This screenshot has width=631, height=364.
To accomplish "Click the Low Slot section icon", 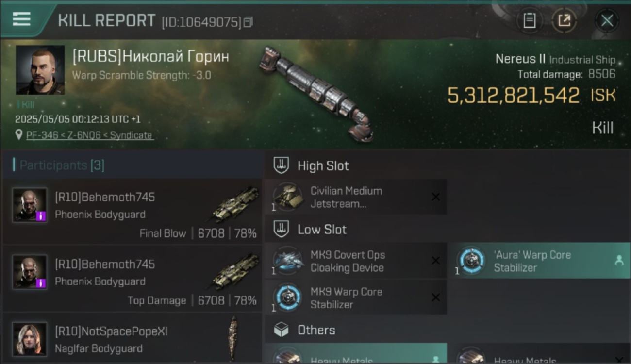I will [281, 229].
